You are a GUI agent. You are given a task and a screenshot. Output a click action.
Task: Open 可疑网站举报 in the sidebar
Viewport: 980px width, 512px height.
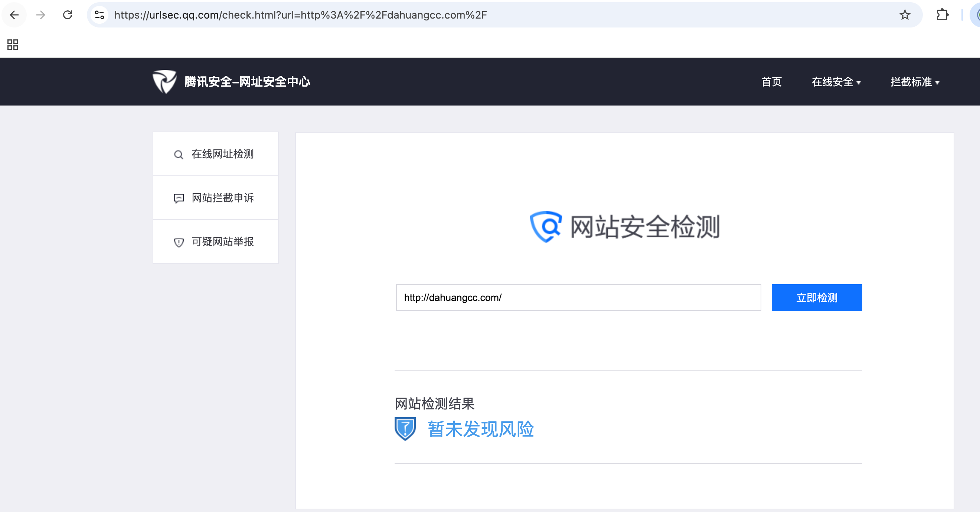223,242
